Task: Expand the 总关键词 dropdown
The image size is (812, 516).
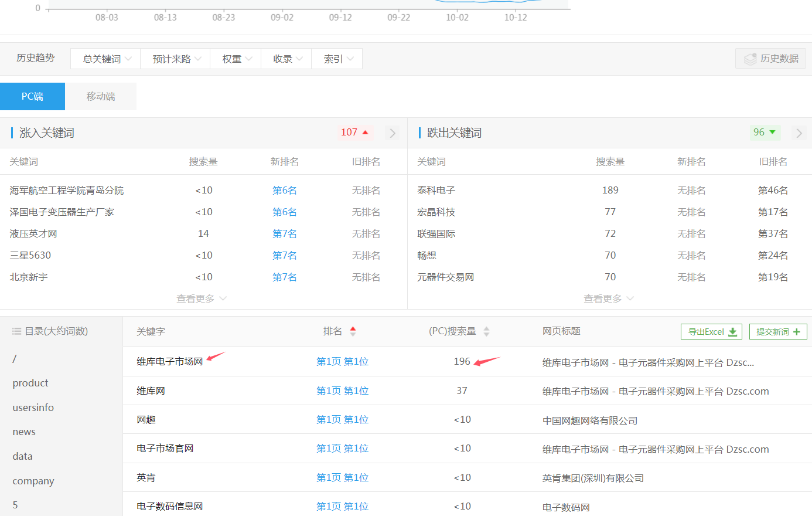Action: coord(105,59)
